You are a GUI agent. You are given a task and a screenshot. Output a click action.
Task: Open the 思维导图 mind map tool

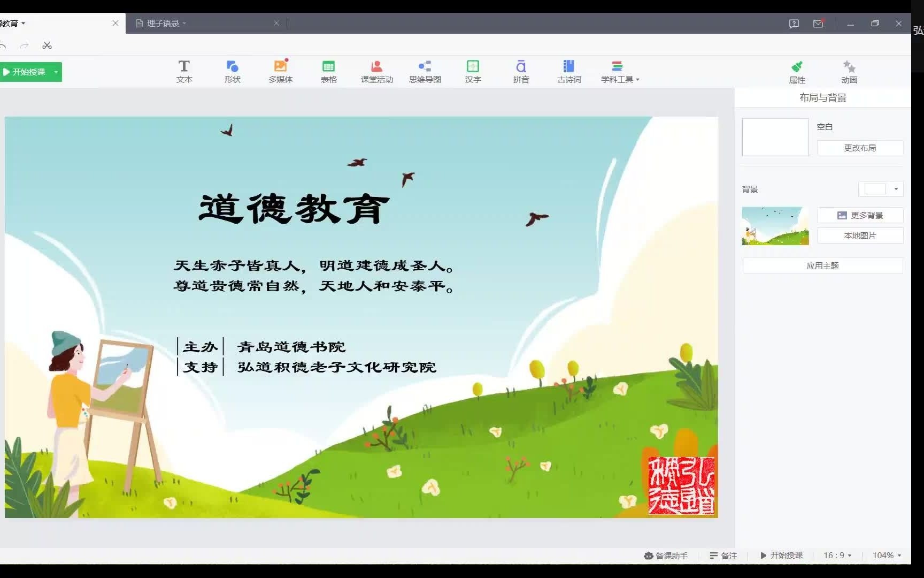pos(425,71)
